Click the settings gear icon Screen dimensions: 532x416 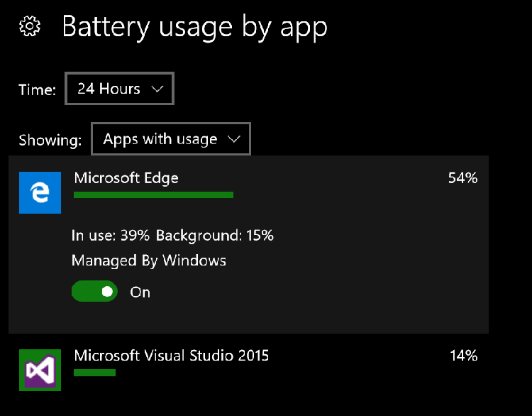point(30,27)
